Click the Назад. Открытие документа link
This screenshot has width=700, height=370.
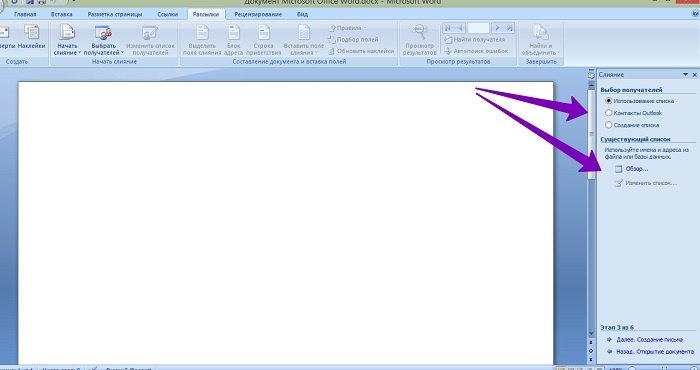coord(655,352)
